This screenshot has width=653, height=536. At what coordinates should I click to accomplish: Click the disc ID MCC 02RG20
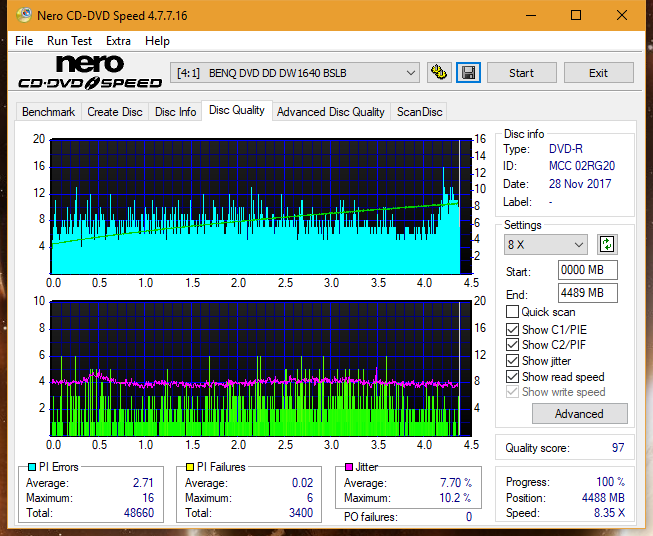582,166
